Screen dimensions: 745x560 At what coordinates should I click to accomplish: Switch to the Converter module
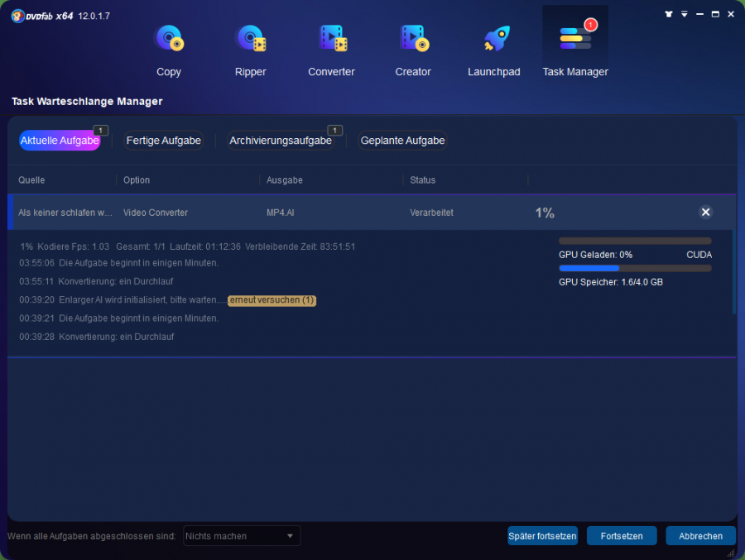[331, 40]
